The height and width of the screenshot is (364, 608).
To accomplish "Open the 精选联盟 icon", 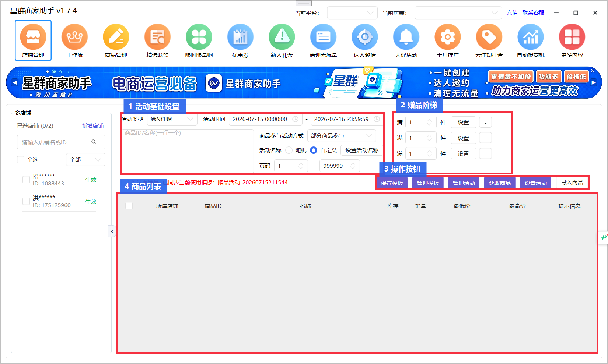I will pos(157,37).
